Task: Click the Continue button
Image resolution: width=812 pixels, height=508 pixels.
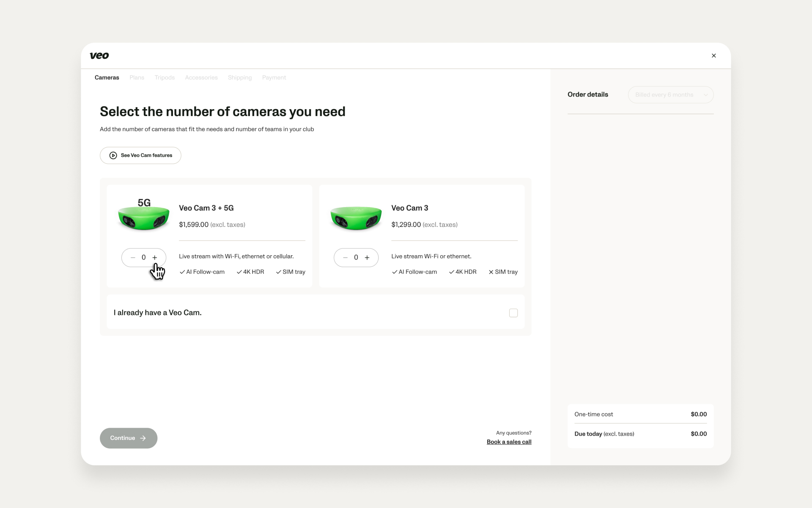Action: 129,438
